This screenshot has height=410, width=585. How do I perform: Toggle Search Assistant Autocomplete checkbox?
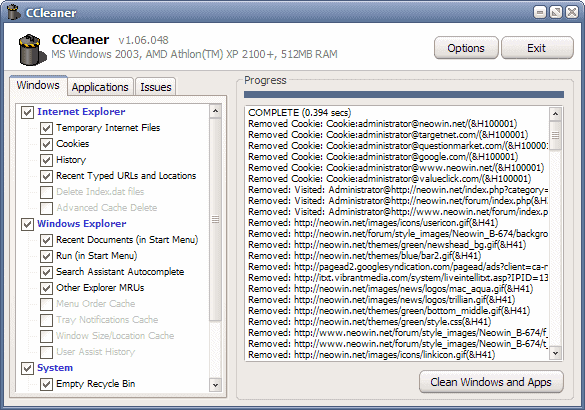coord(46,272)
